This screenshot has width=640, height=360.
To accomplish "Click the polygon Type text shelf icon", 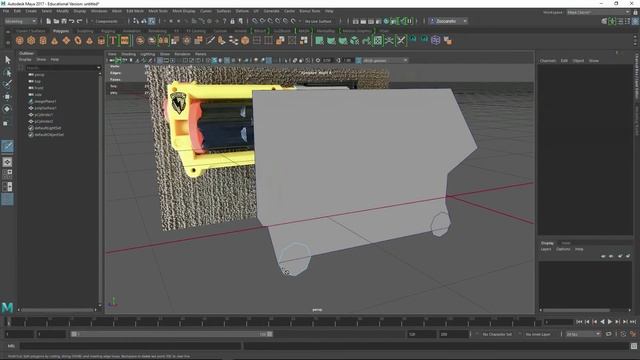I will point(113,40).
